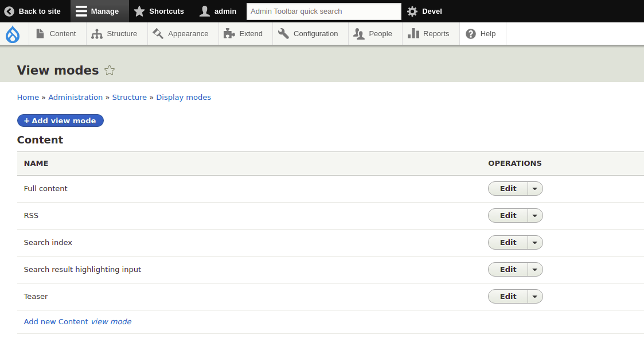Edit the Search index view mode
The image size is (644, 338).
(x=508, y=243)
